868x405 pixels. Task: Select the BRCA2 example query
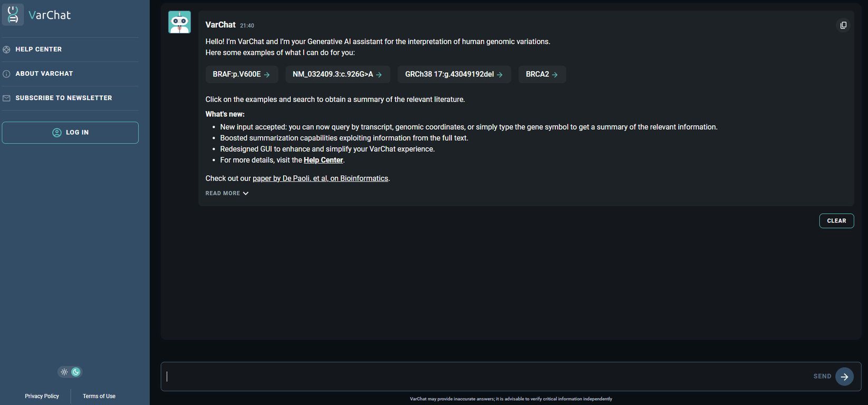542,74
